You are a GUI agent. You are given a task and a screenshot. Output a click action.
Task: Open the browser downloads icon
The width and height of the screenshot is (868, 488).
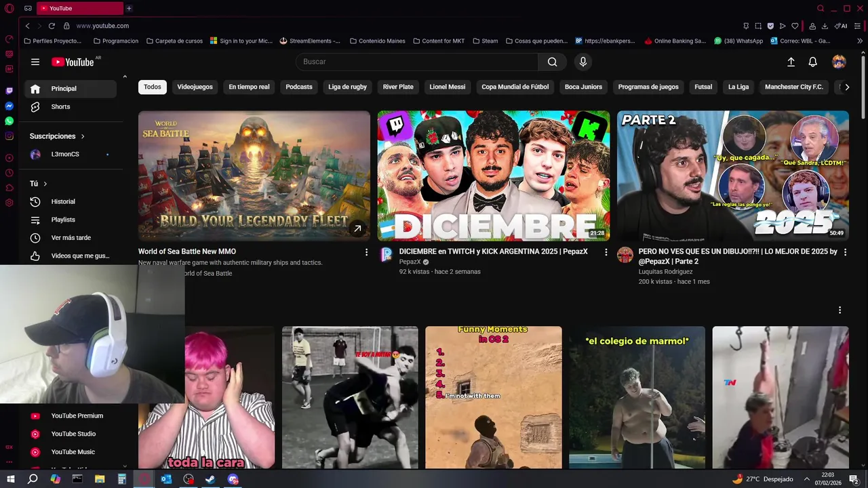[825, 26]
